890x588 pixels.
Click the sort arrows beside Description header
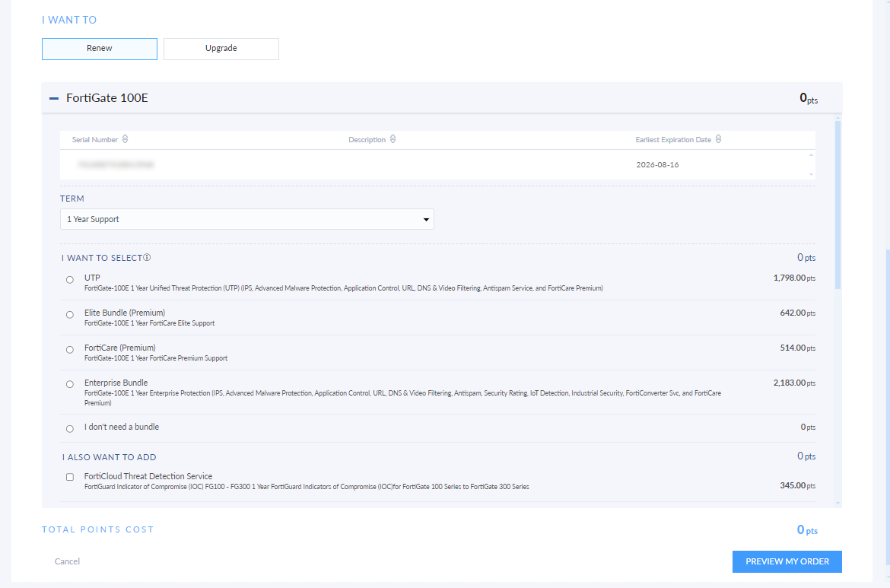[393, 138]
